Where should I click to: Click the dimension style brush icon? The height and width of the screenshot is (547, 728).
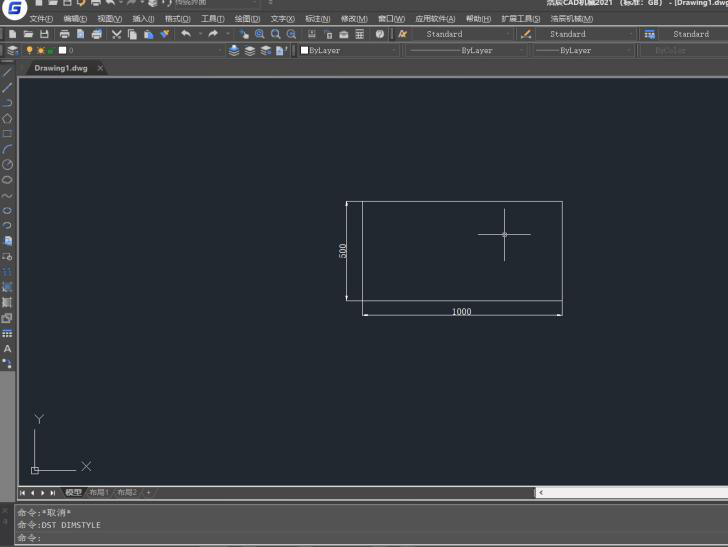coord(526,34)
